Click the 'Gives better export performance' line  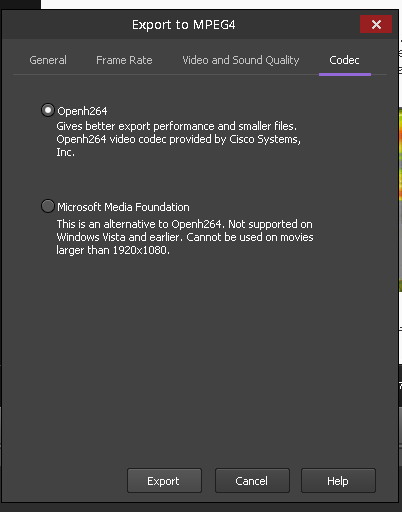click(176, 126)
